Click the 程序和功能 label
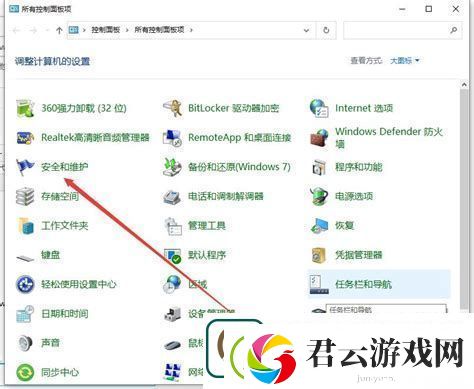The image size is (474, 389). [359, 167]
